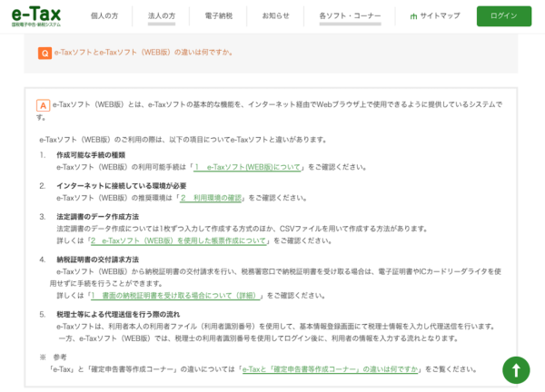Click the scroll-to-top arrow button
This screenshot has height=392, width=545.
pyautogui.click(x=516, y=370)
